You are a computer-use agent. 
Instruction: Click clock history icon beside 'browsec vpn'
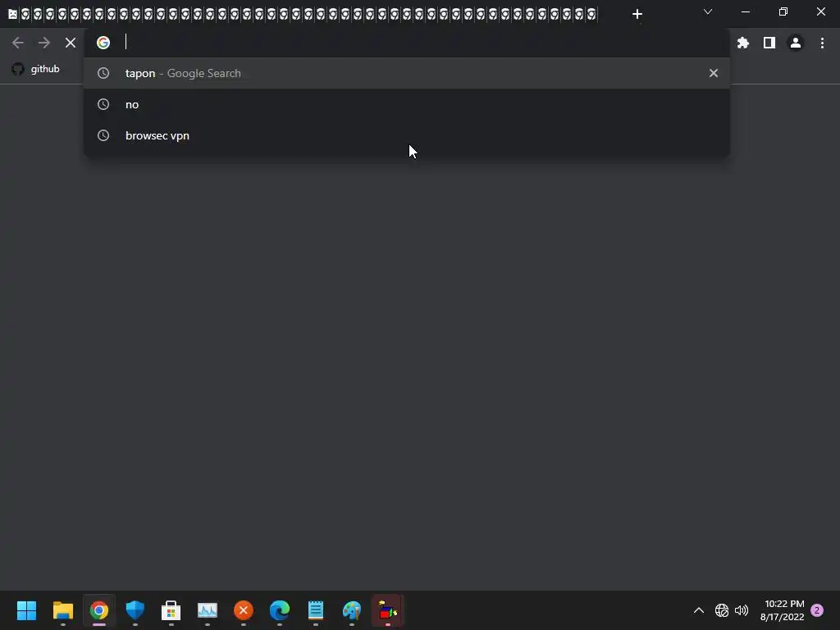click(103, 135)
